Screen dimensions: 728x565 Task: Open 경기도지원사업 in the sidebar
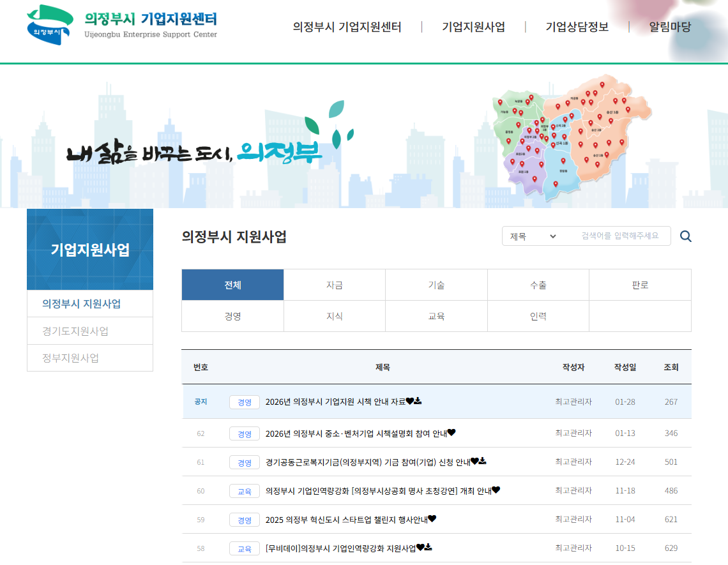point(75,331)
